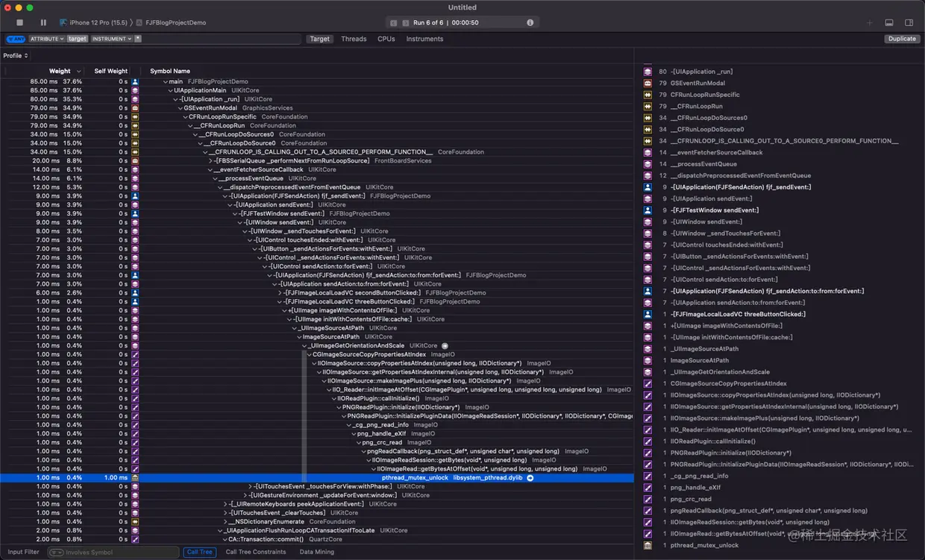Click GSEventRunModal icon in heaviest stack

(x=647, y=84)
